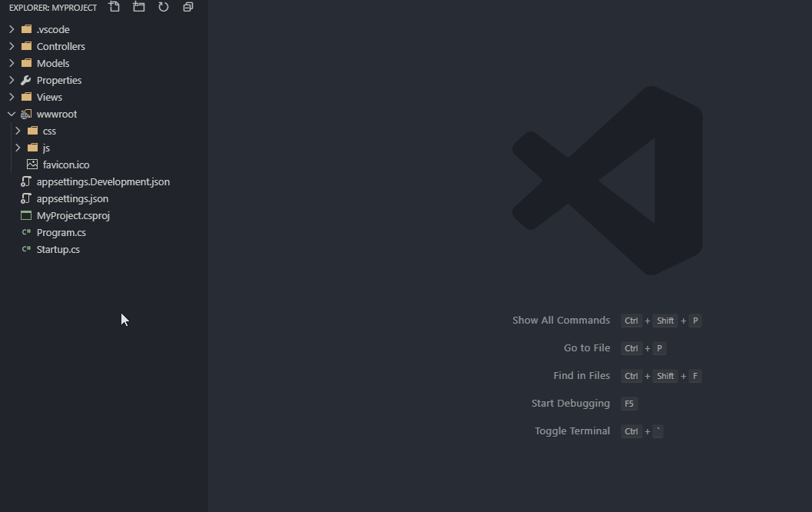Click the Find in Files label
The width and height of the screenshot is (812, 512).
(x=582, y=376)
